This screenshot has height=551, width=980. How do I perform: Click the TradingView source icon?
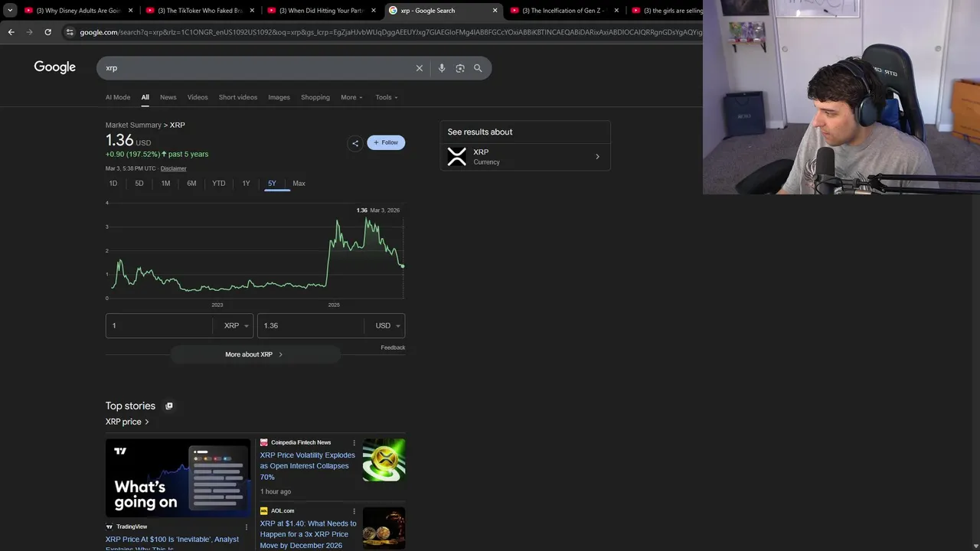point(109,527)
